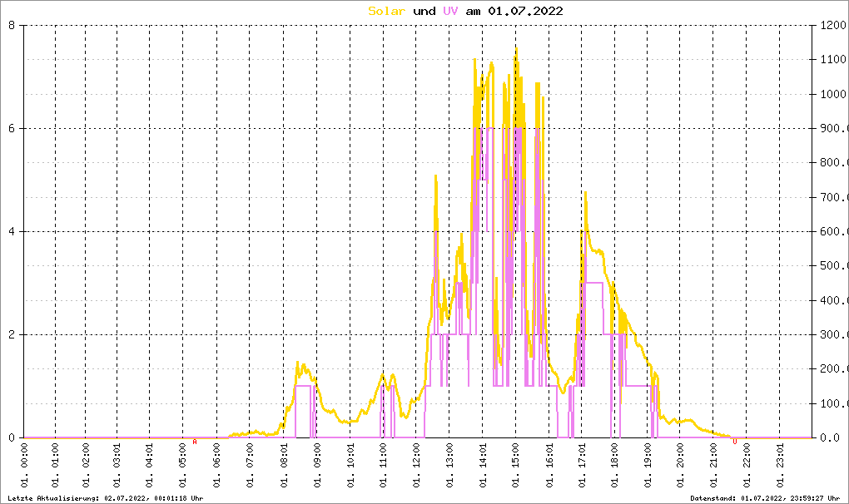Click the yellow 'Solar' word in the title

tap(386, 11)
